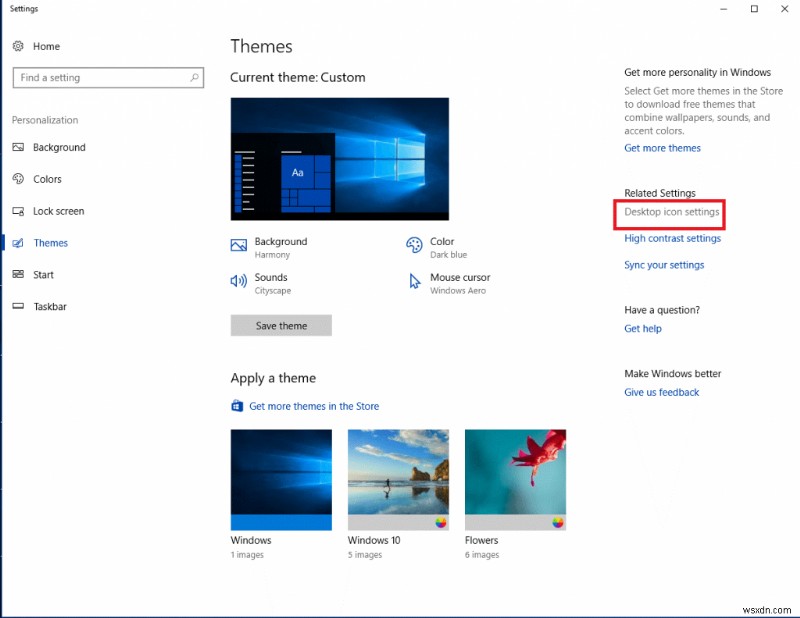Change the Background Harmony setting
800x618 pixels.
click(269, 248)
